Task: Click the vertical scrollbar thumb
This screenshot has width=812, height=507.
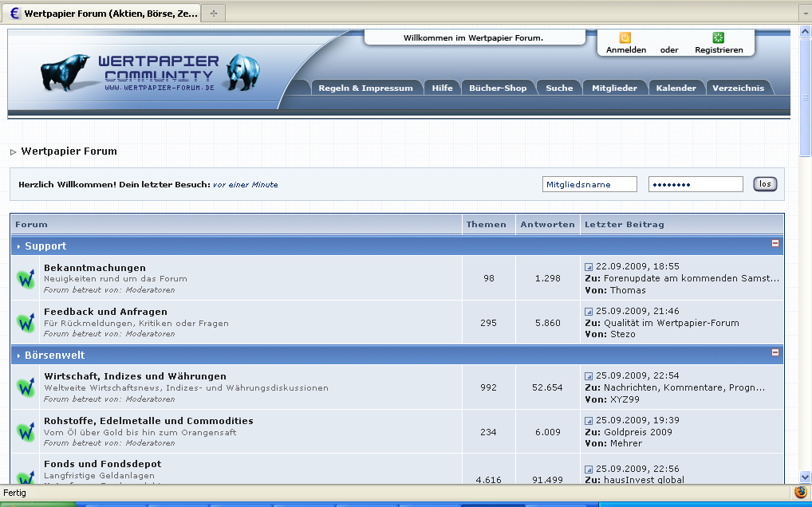Action: pyautogui.click(x=805, y=96)
